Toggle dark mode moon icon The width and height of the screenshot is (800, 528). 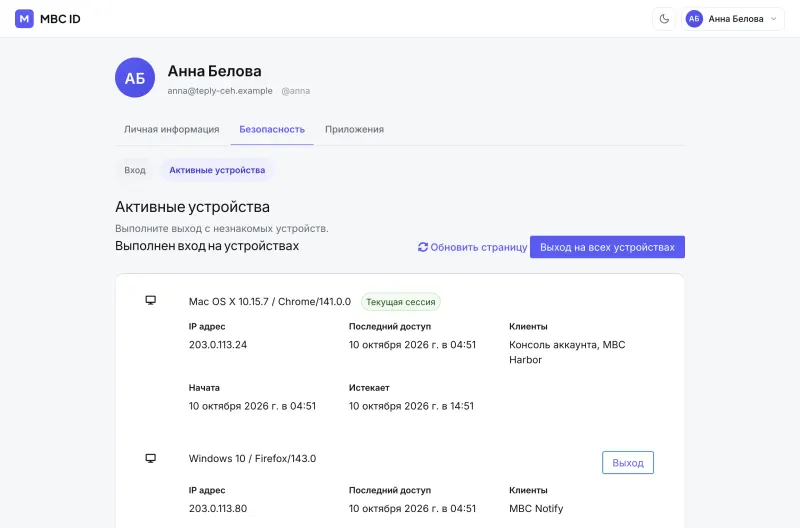[664, 19]
